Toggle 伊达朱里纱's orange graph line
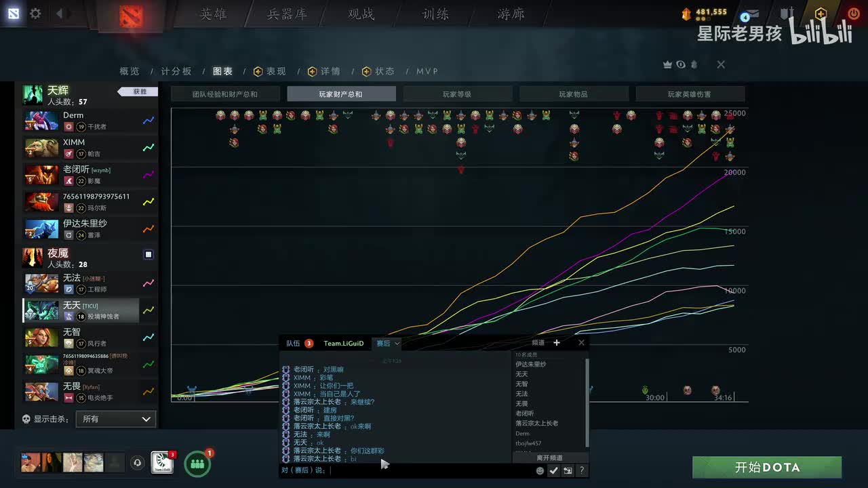Viewport: 868px width, 488px height. 149,229
